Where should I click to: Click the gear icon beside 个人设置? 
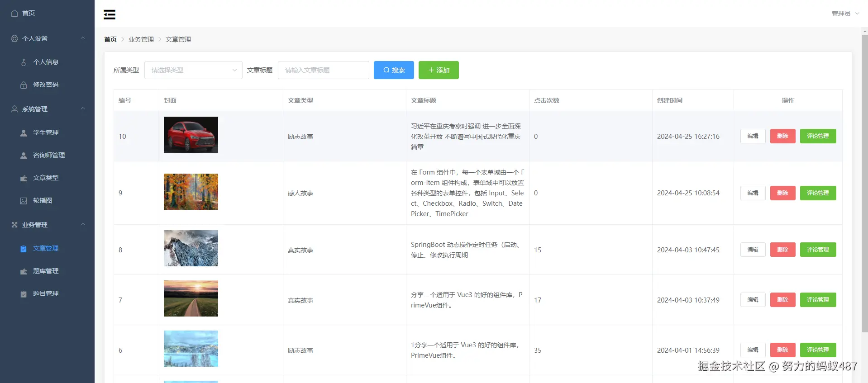[x=14, y=38]
